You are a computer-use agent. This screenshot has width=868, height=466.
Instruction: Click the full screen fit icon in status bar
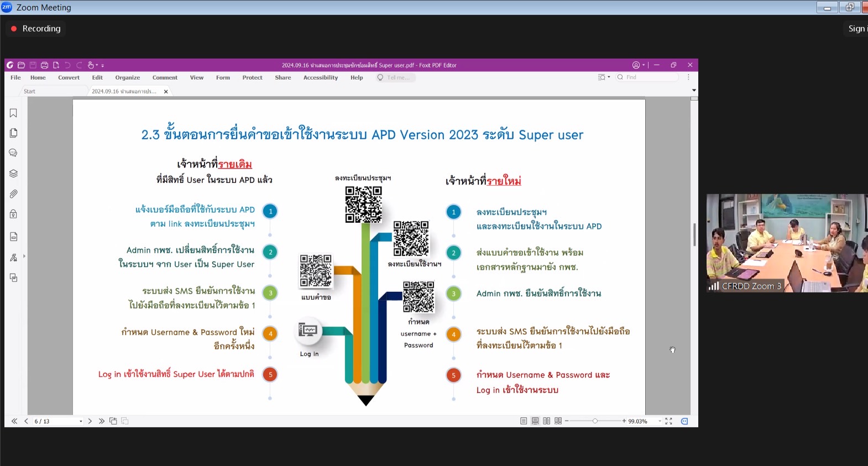tap(669, 421)
